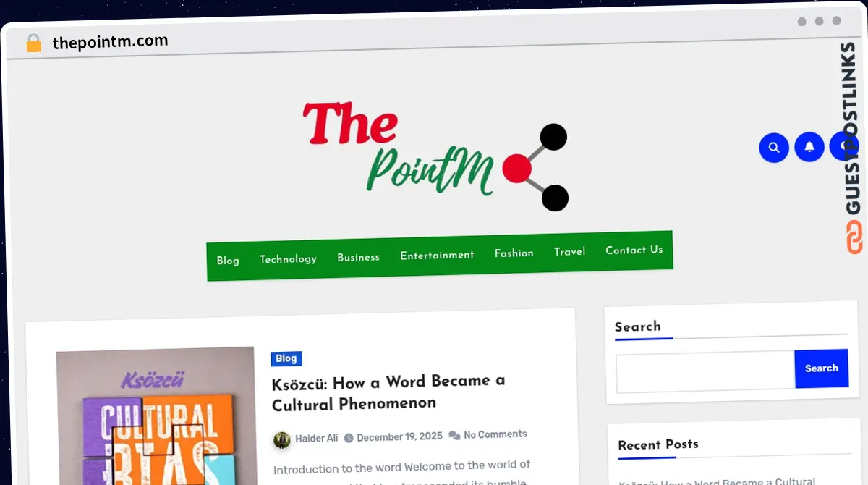Click the ThePointM logo image
This screenshot has height=485, width=868.
point(435,156)
